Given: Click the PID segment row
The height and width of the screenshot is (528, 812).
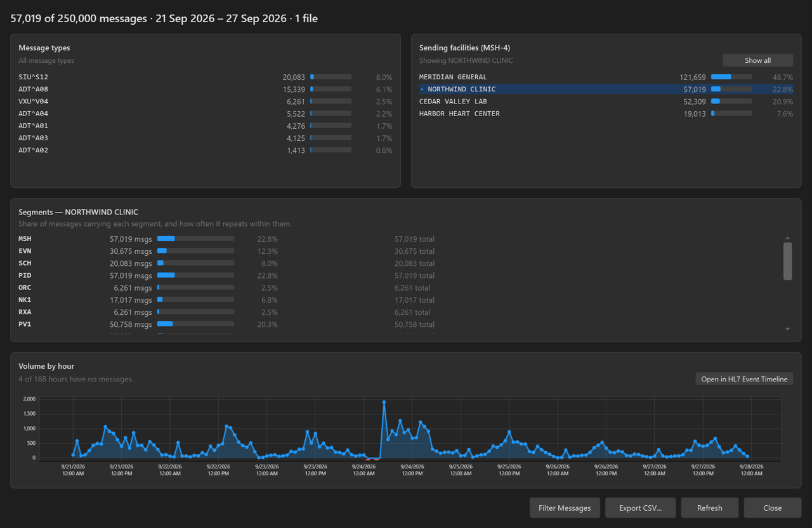Looking at the screenshot, I should pos(400,275).
